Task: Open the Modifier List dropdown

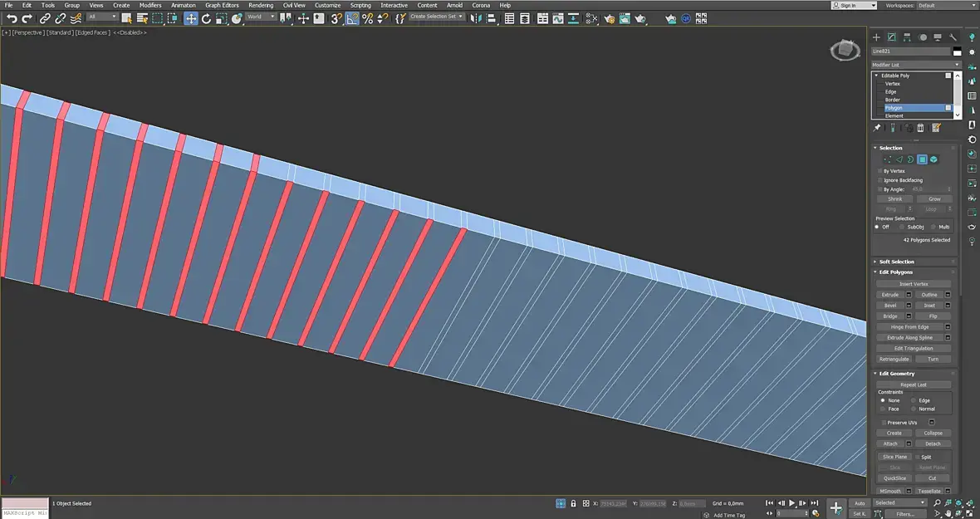Action: (x=915, y=65)
